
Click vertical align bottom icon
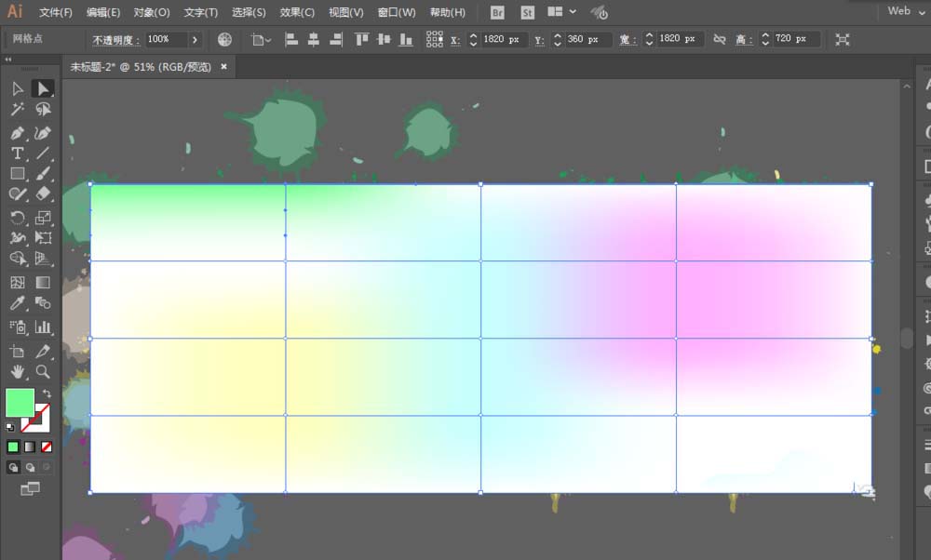pyautogui.click(x=406, y=40)
